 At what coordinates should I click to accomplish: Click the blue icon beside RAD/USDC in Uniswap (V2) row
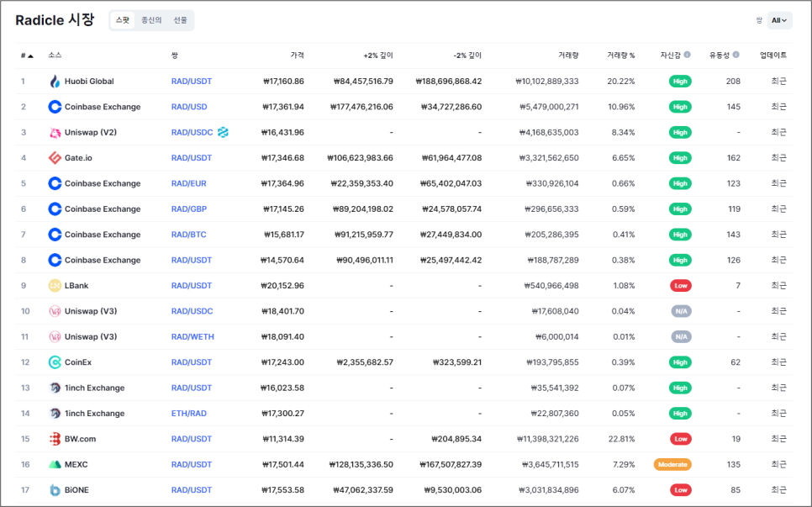[224, 133]
